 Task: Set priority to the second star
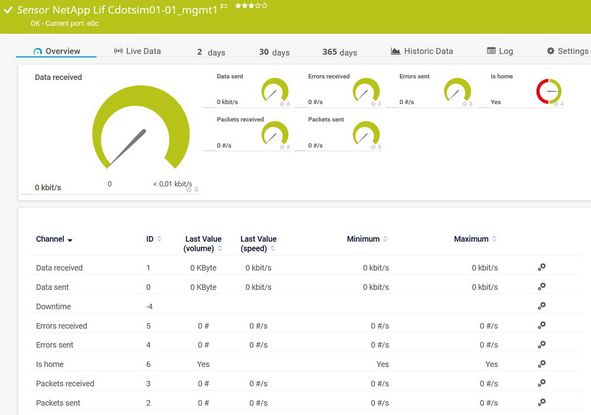[244, 6]
